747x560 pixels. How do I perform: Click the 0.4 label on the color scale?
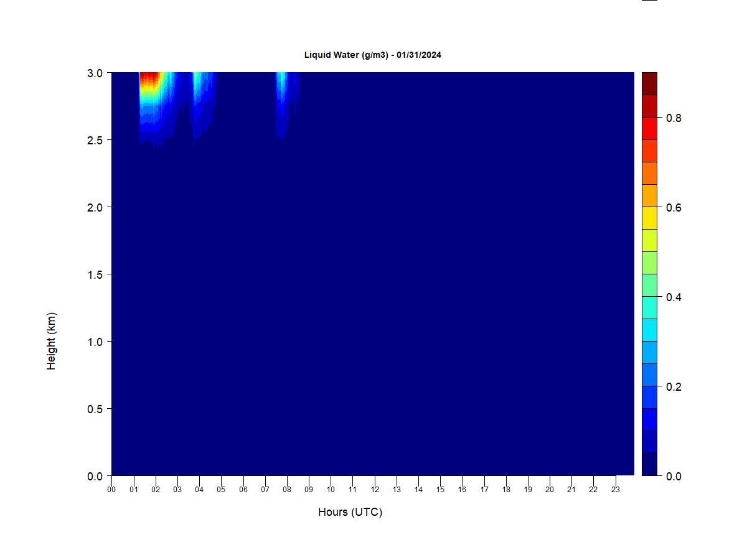674,297
